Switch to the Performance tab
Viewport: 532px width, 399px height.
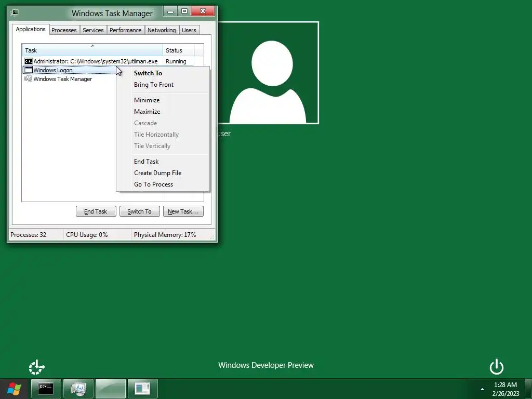coord(126,30)
